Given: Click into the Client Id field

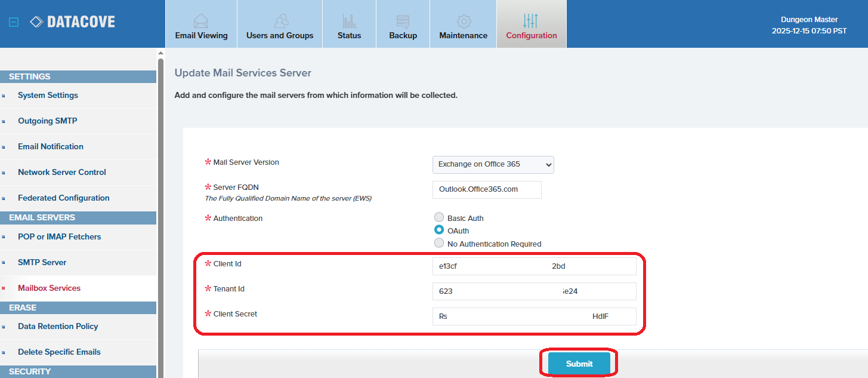Looking at the screenshot, I should pos(535,266).
